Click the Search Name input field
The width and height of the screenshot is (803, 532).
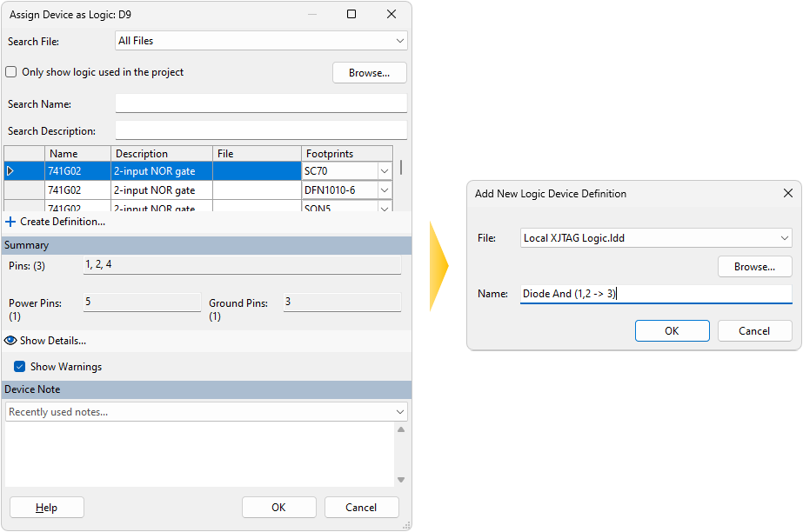(261, 104)
